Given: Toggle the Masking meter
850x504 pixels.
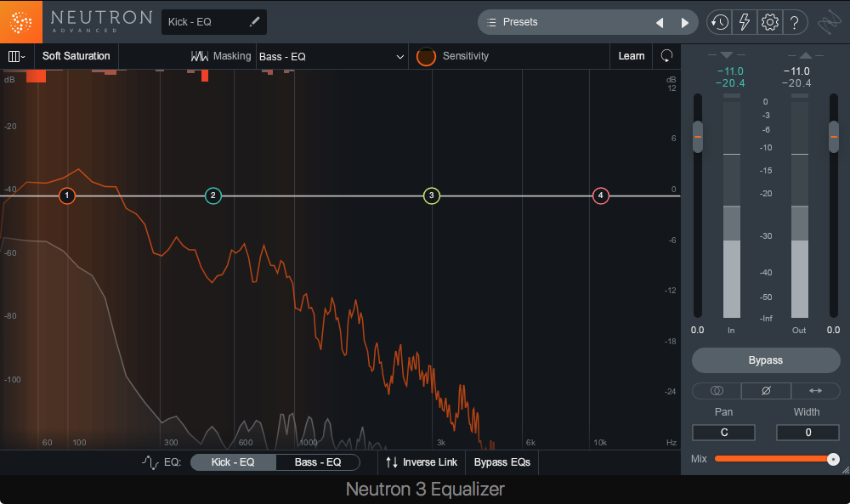Looking at the screenshot, I should [x=221, y=56].
